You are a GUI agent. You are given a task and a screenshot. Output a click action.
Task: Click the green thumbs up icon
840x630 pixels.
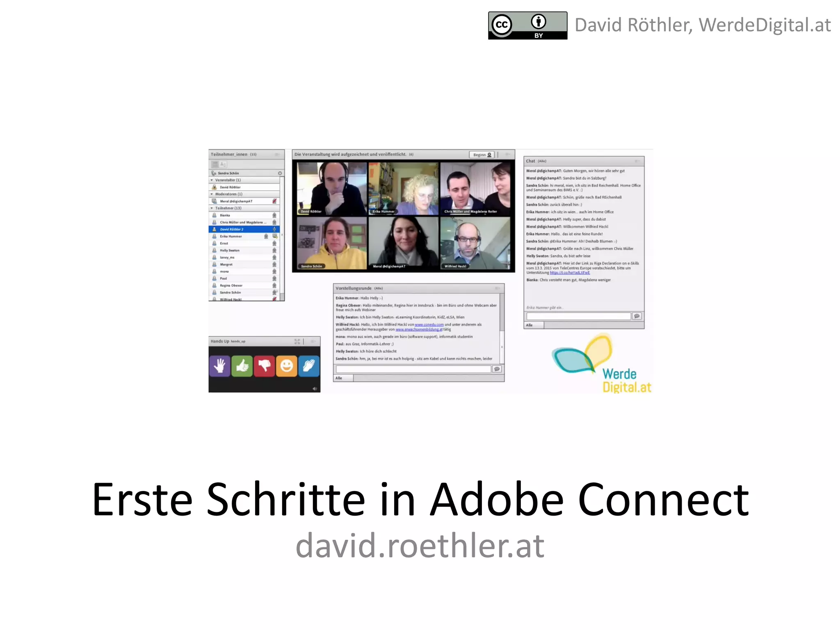click(x=242, y=365)
